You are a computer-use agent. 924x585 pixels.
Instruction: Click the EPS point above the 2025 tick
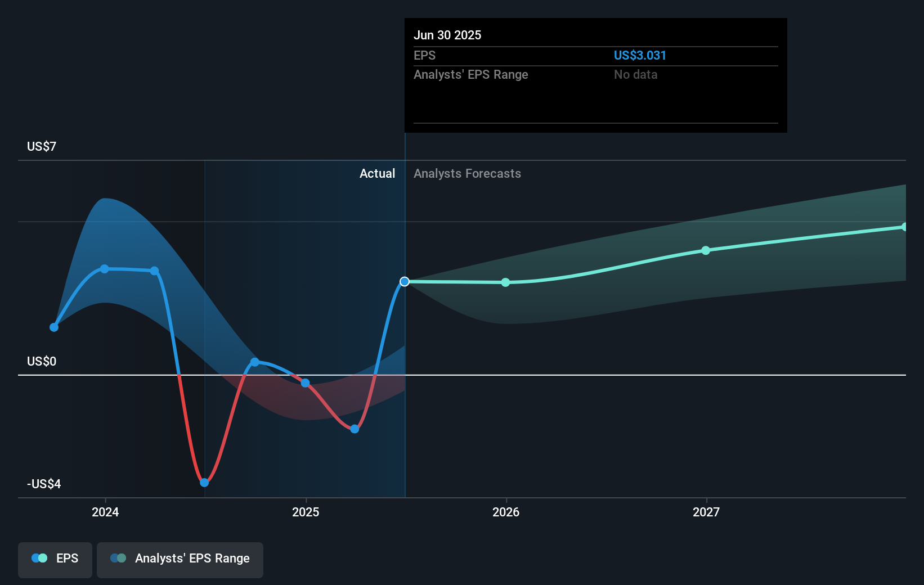(305, 383)
